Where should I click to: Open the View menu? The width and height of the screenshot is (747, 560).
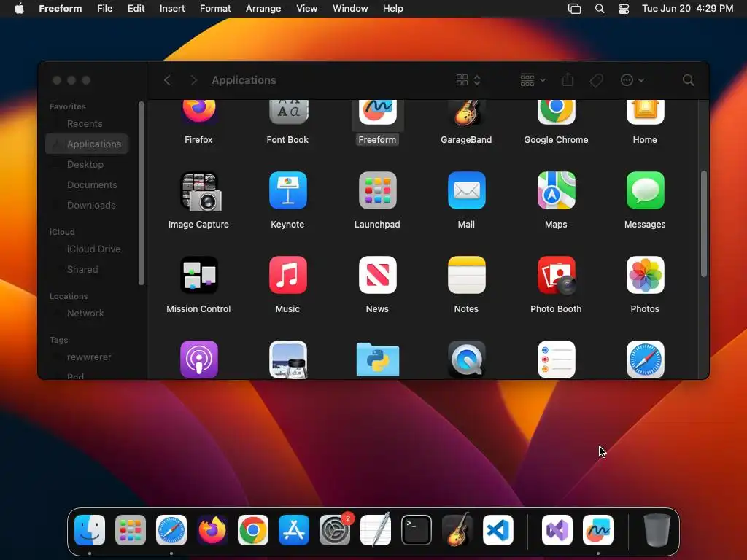click(307, 9)
